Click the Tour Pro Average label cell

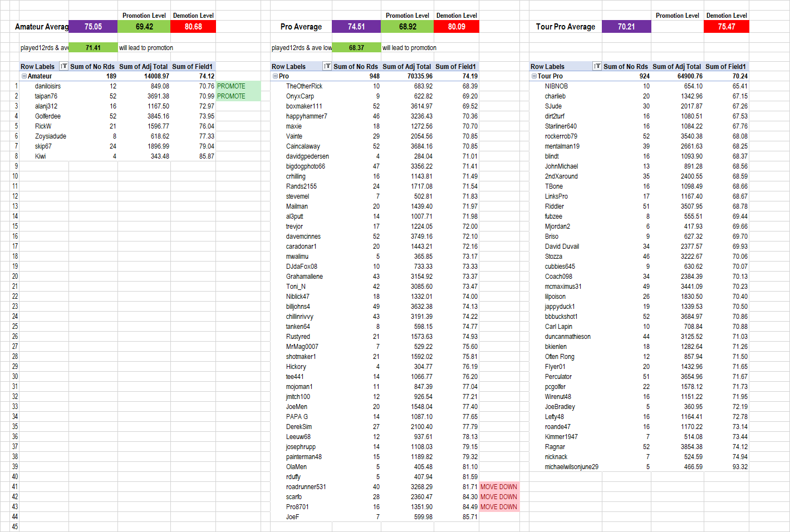(565, 27)
